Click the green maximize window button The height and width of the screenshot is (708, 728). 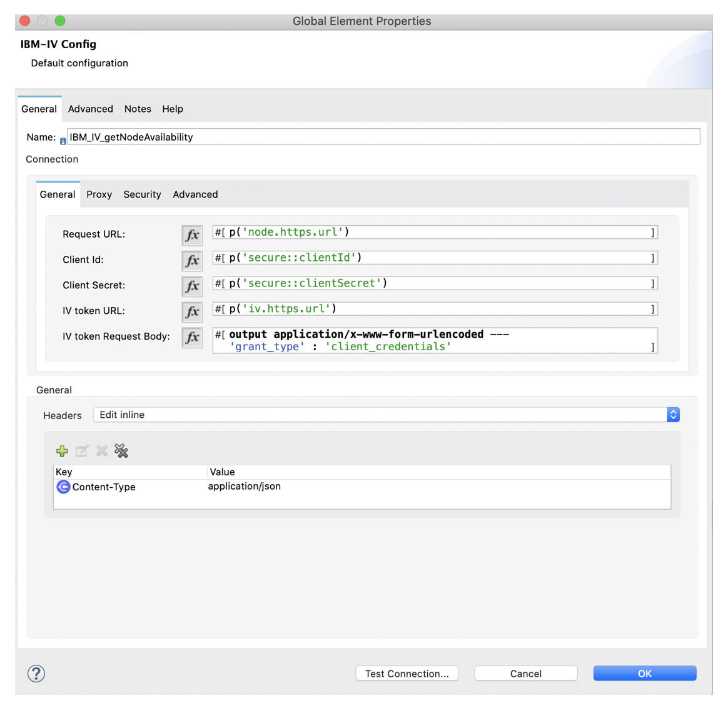[x=60, y=21]
